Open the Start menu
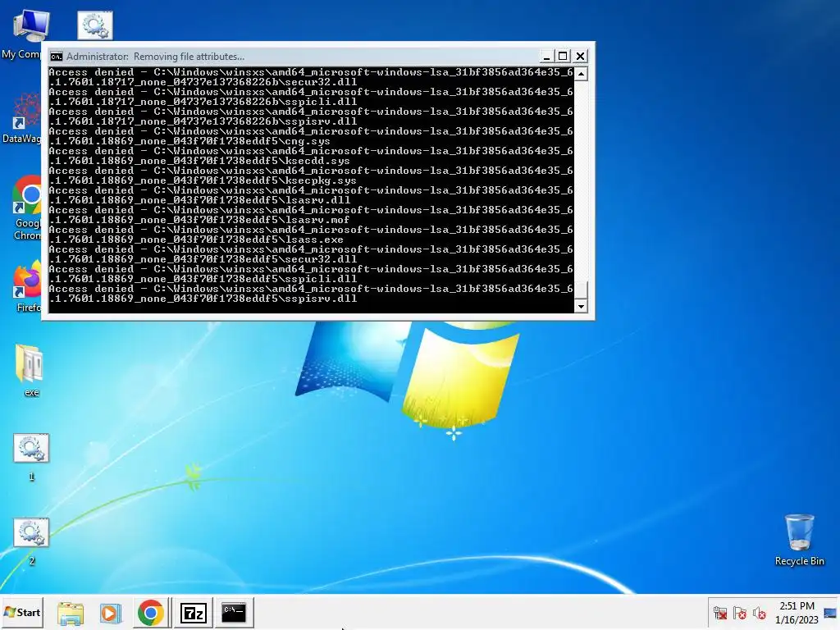Screen dimensions: 840x630 22,612
